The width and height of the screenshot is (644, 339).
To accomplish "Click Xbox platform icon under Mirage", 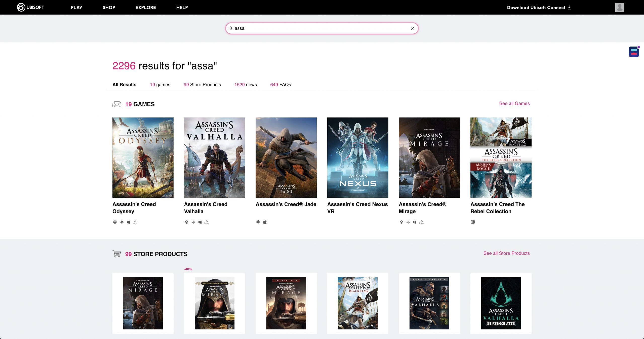I will pos(401,222).
